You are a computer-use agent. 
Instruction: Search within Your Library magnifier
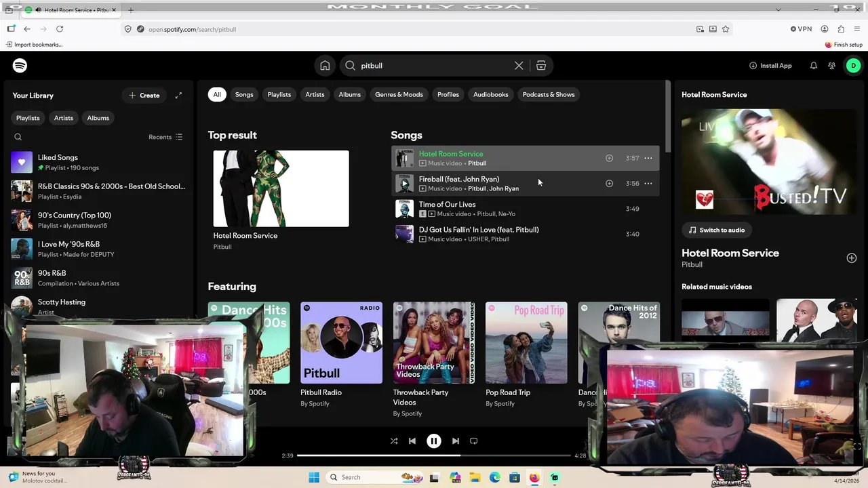click(x=18, y=137)
